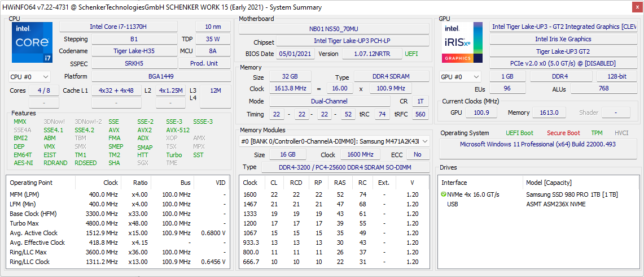
Task: Click the Secure Boot status label
Action: pos(563,133)
